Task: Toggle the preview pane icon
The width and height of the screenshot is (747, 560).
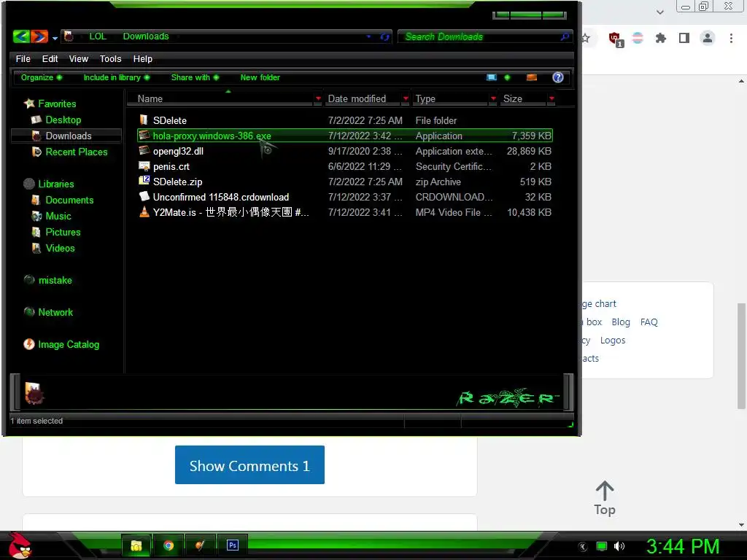Action: click(x=532, y=77)
